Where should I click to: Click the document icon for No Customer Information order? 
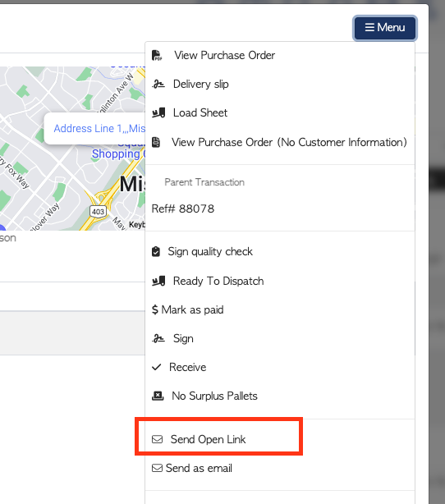[156, 142]
